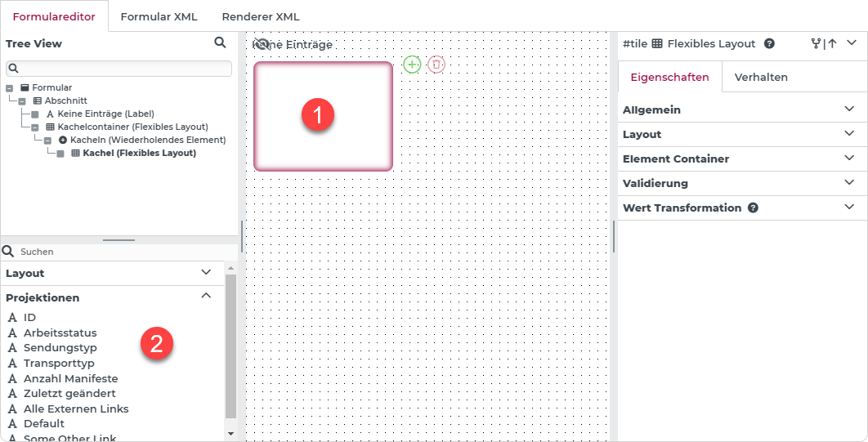The width and height of the screenshot is (868, 442).
Task: Expand the Validierung section
Action: pos(850,183)
